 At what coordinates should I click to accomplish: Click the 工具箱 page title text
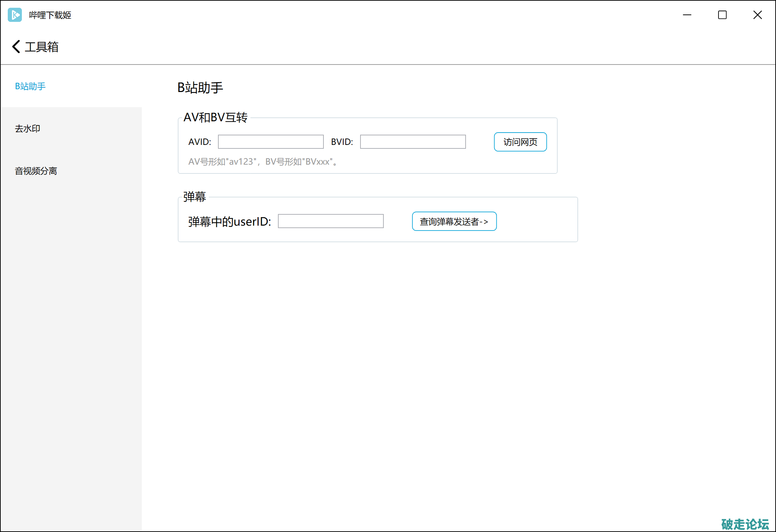tap(42, 47)
